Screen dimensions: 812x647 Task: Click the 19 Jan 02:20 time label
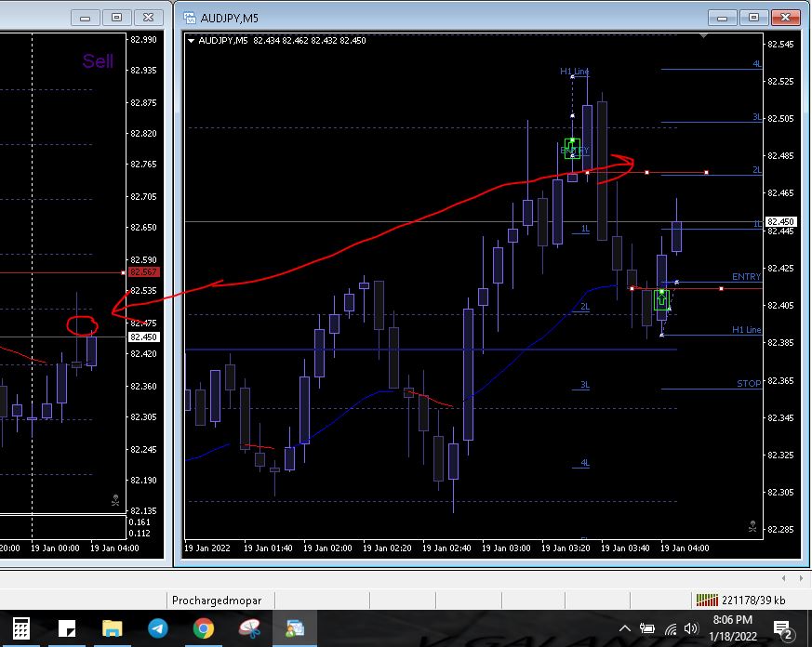pyautogui.click(x=387, y=548)
